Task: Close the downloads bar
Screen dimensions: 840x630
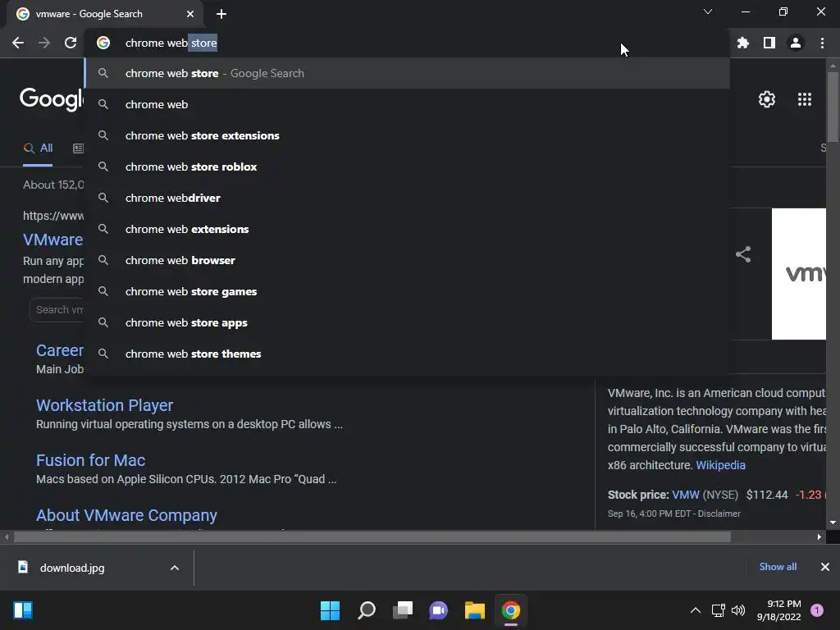Action: [825, 567]
